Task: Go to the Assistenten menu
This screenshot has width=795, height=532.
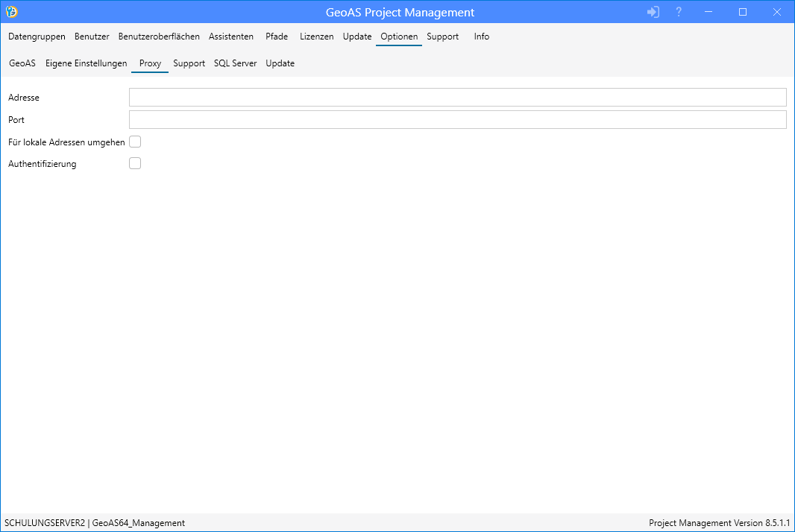Action: coord(231,37)
